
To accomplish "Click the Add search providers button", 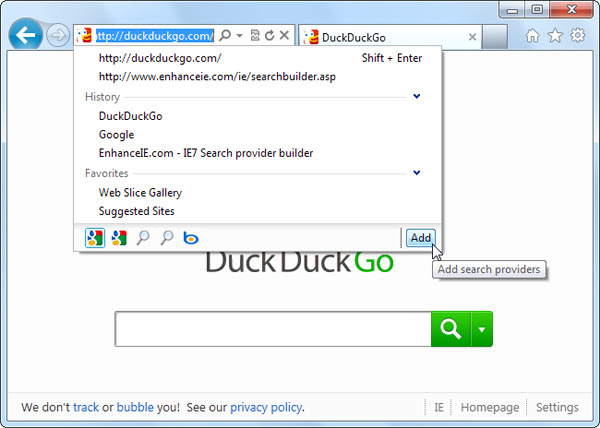I will (x=421, y=238).
